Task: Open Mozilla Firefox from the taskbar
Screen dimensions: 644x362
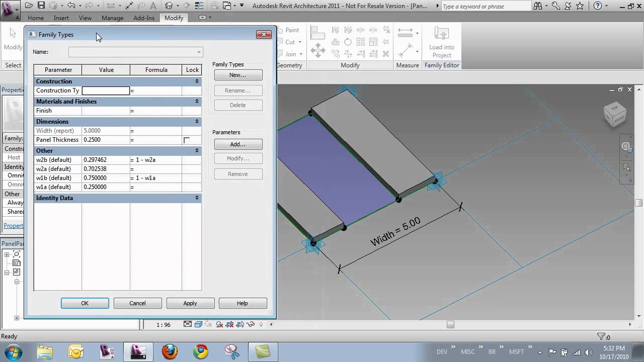Action: coord(169,351)
